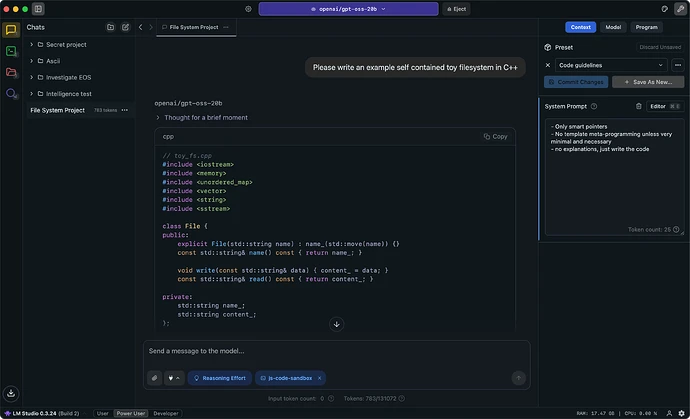Open the Discover magnifier sidebar icon

coord(11,93)
